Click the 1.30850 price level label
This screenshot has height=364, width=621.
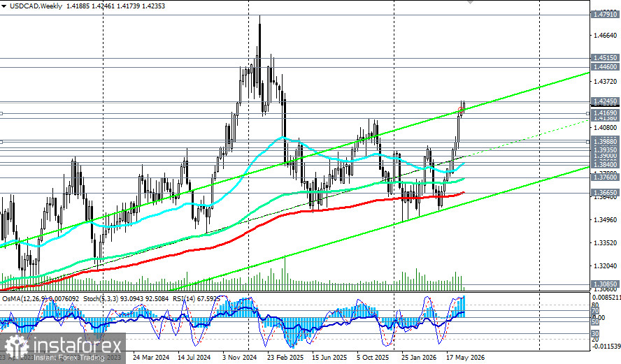point(605,284)
